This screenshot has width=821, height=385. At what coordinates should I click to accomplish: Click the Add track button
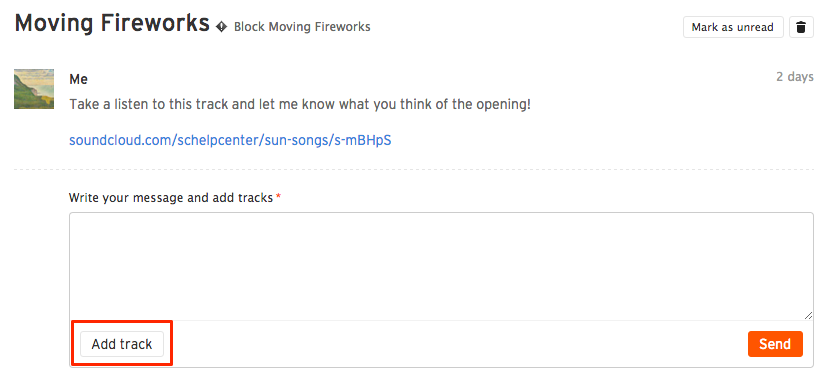pos(121,344)
